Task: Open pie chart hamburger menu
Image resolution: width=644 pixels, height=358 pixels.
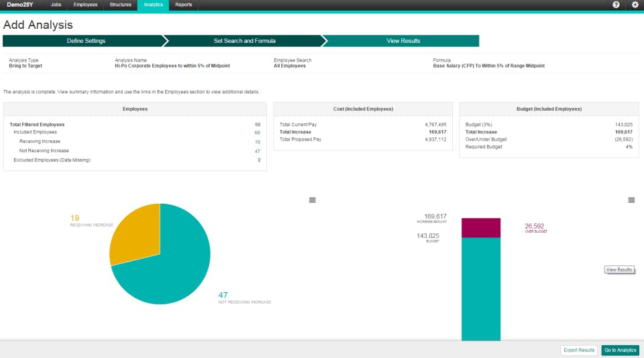Action: click(312, 200)
